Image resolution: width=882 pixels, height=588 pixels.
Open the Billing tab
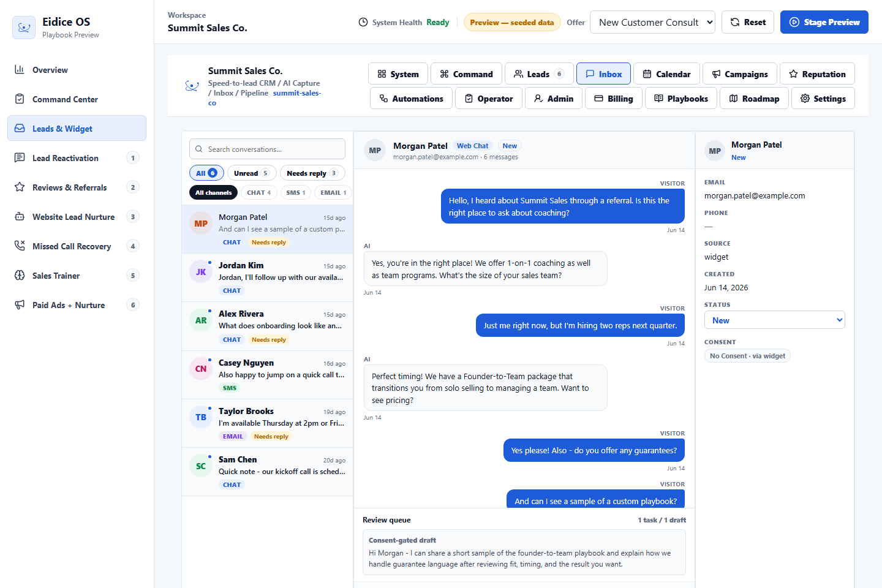(x=614, y=99)
